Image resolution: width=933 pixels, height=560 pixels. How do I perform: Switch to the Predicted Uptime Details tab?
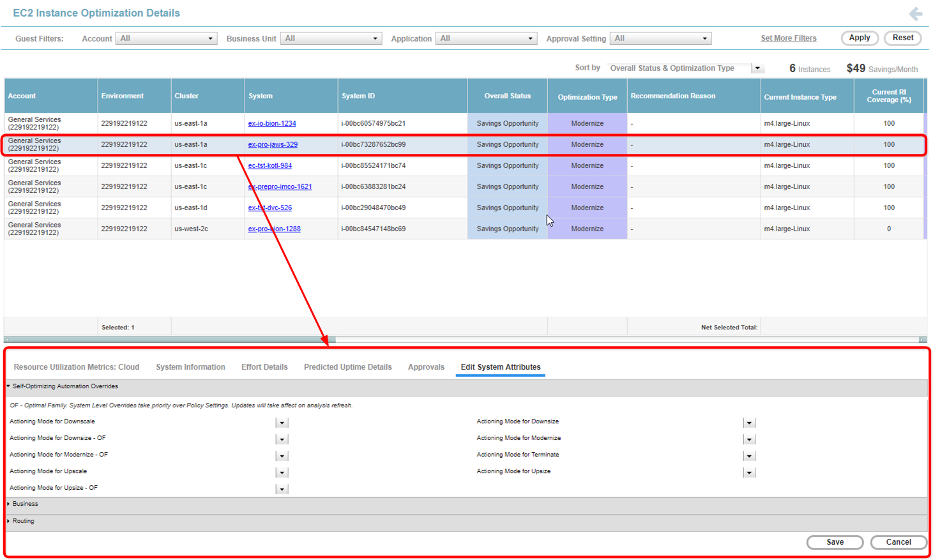(347, 367)
